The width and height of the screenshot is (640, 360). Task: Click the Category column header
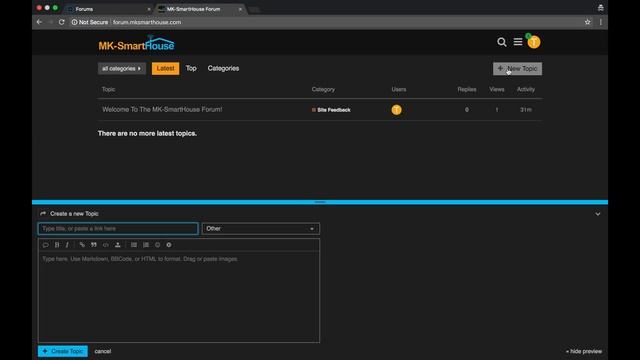click(x=323, y=89)
